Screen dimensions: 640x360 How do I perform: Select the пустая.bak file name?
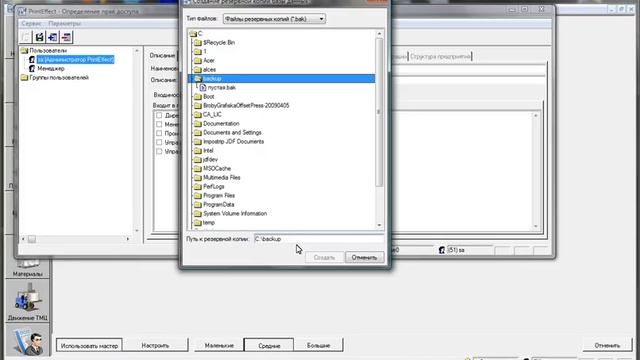pyautogui.click(x=222, y=87)
